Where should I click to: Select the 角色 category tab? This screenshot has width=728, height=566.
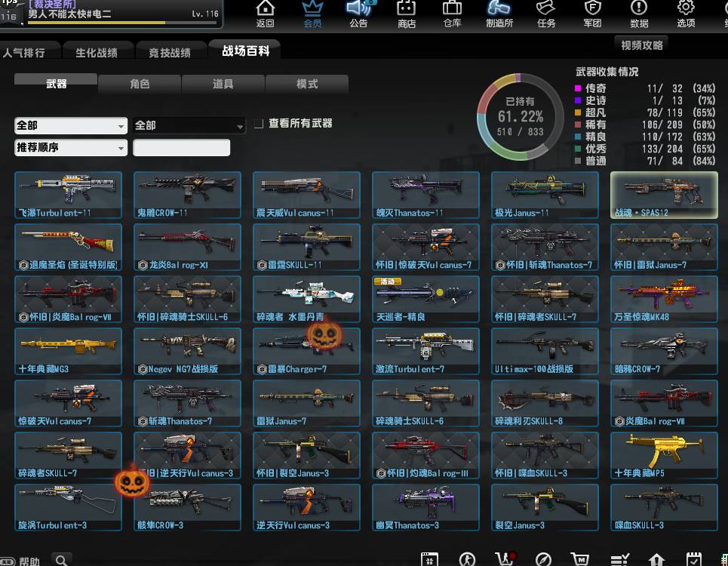pos(140,84)
